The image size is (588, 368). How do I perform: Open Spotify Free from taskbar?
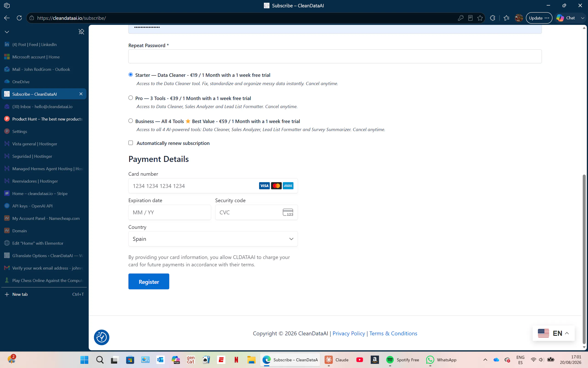(x=403, y=360)
